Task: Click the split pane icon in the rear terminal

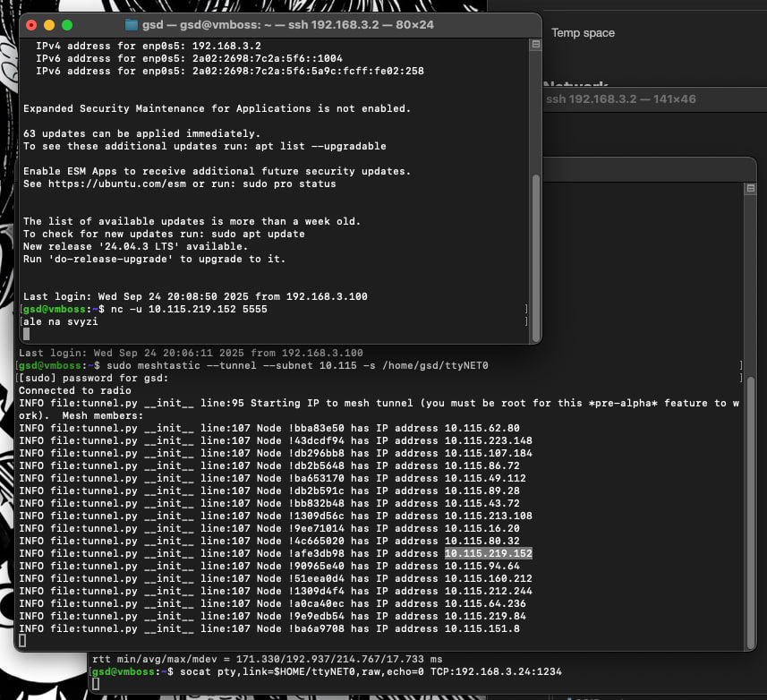Action: [750, 188]
